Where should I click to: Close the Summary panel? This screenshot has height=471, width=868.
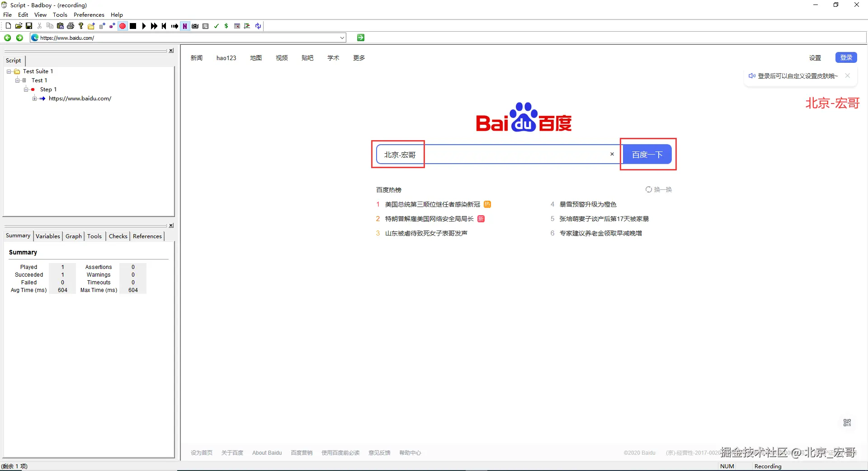tap(171, 226)
